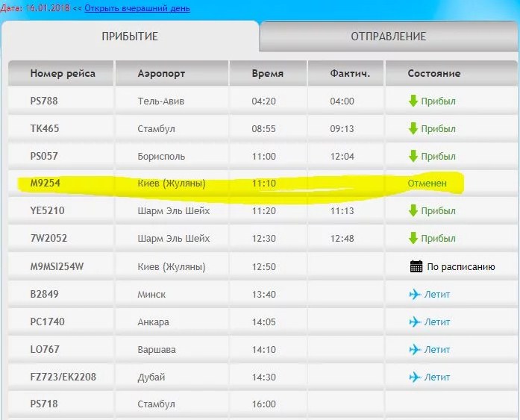Click the Состояние column header
Image resolution: width=520 pixels, height=420 pixels.
pos(433,73)
